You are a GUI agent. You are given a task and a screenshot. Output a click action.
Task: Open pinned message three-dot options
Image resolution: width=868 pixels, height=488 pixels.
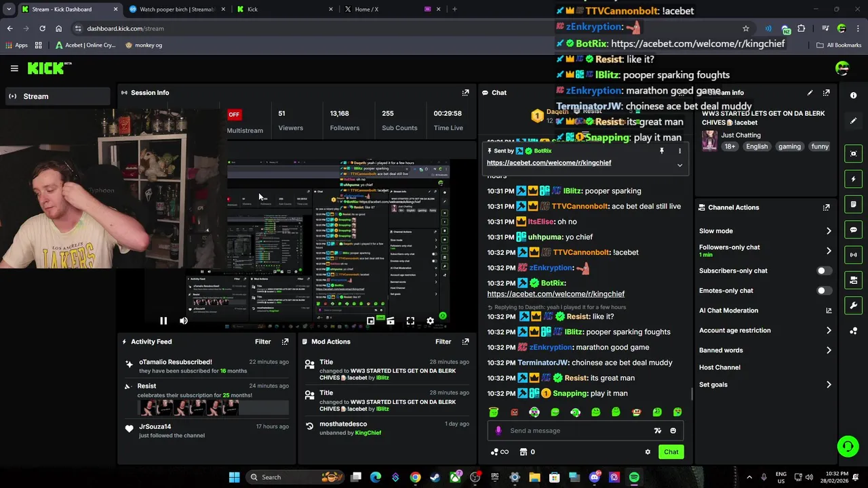pyautogui.click(x=679, y=151)
